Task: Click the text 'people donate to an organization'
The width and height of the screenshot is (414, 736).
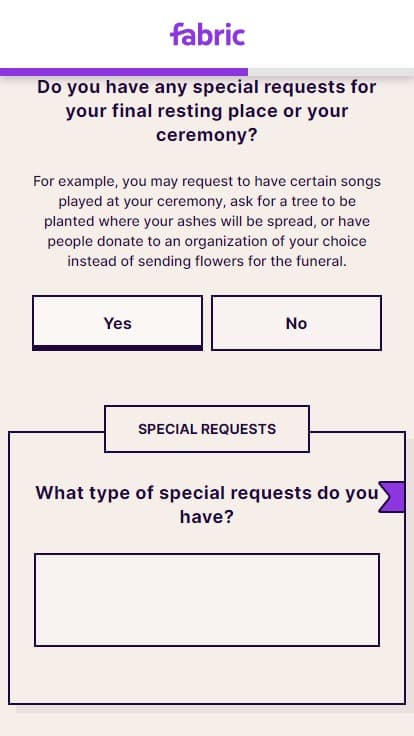Action: point(150,241)
